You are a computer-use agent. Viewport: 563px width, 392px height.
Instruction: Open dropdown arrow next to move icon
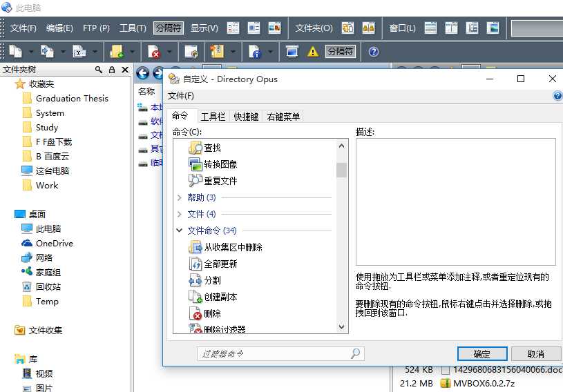pos(63,52)
